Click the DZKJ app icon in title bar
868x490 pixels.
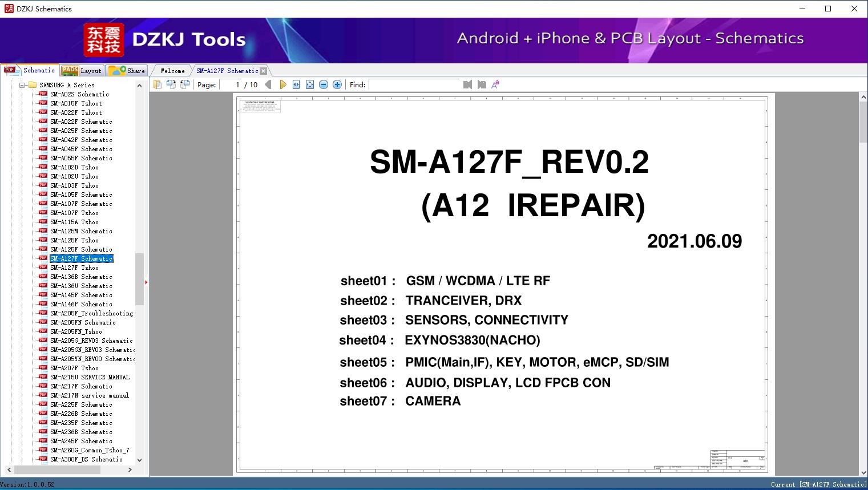[9, 9]
